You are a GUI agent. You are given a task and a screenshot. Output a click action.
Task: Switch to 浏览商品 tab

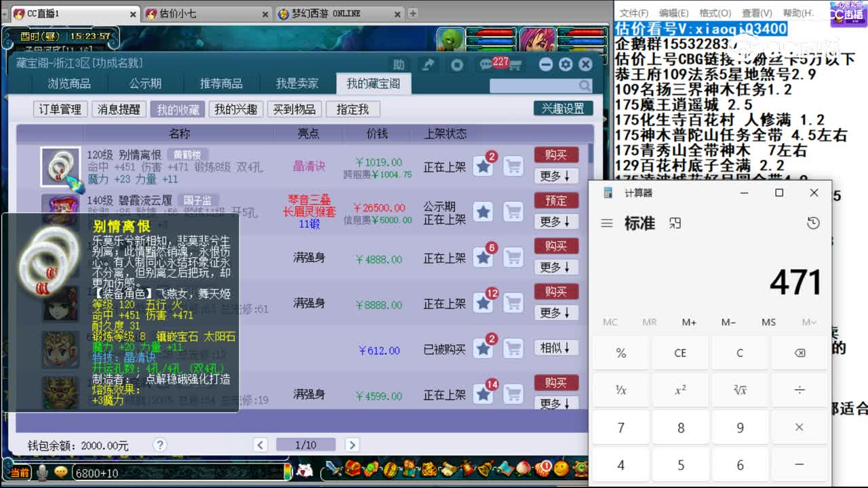pos(69,83)
